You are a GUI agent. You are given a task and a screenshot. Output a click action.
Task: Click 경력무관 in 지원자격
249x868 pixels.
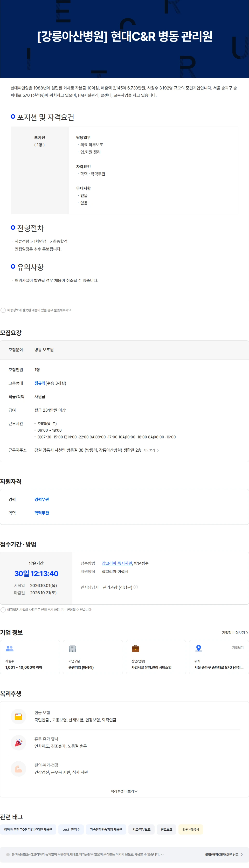(41, 499)
